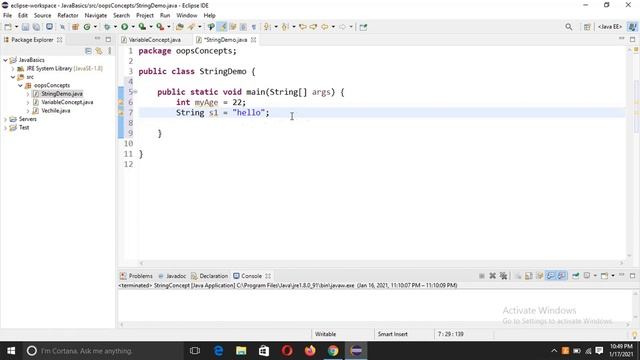Select the Test project in Package Explorer

(x=24, y=128)
